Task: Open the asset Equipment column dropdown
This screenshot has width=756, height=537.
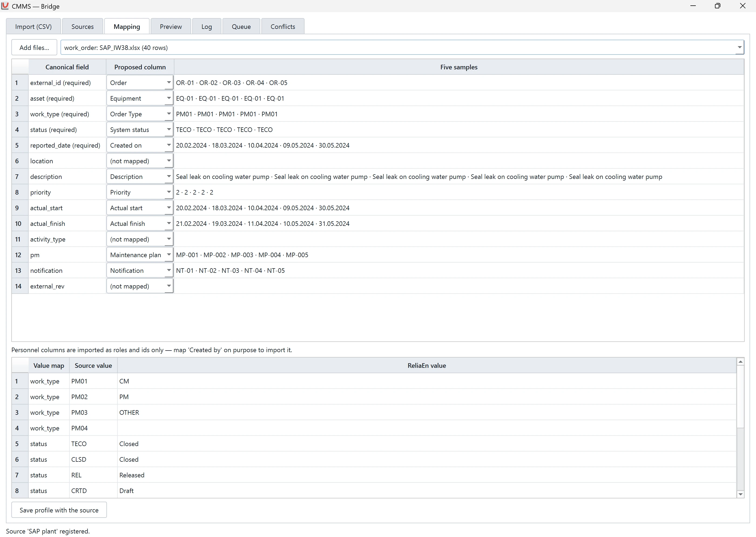Action: [140, 98]
